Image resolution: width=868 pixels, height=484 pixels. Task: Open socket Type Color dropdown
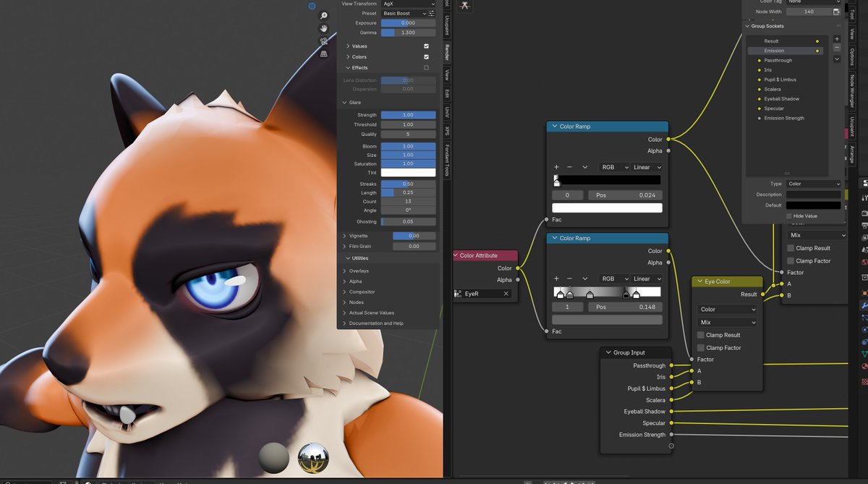tap(814, 184)
